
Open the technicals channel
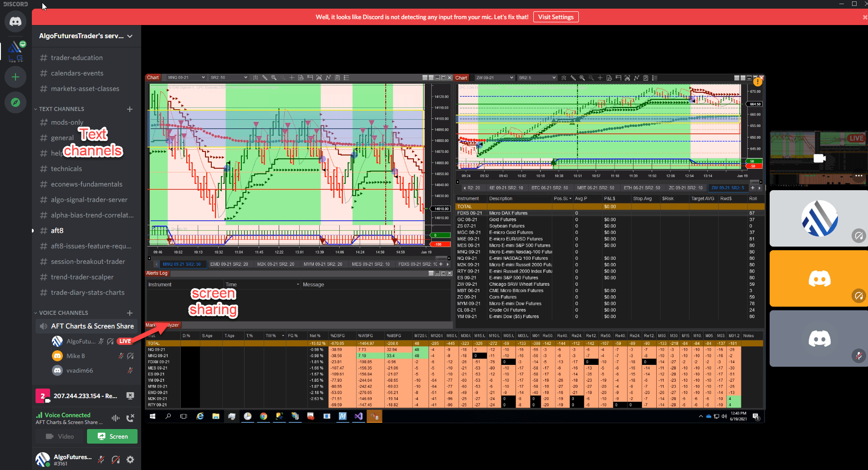pos(86,169)
